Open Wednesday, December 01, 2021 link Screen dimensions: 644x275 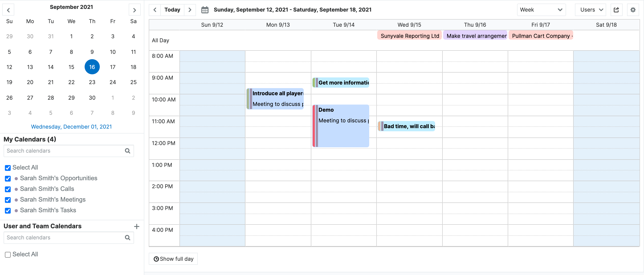(x=71, y=127)
